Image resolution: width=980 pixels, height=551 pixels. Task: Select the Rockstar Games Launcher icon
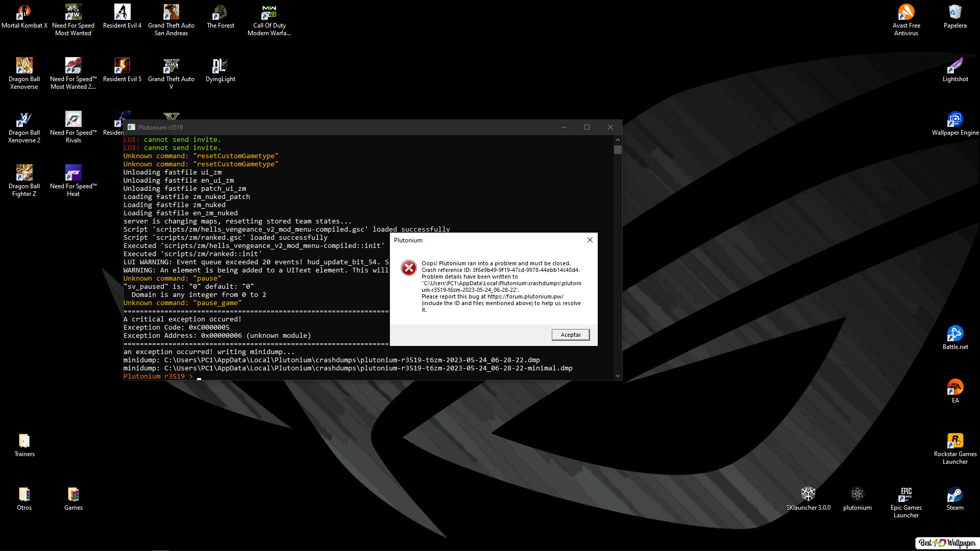point(955,448)
